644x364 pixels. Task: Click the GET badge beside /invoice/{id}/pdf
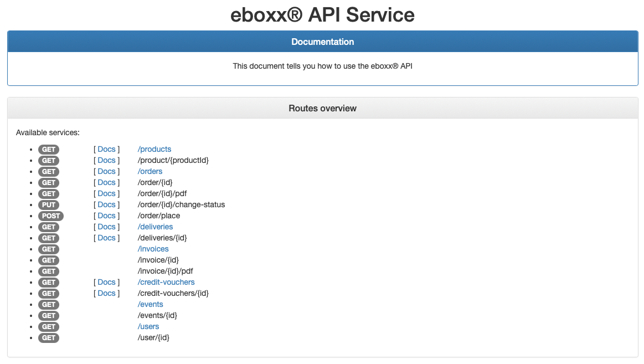(x=49, y=271)
